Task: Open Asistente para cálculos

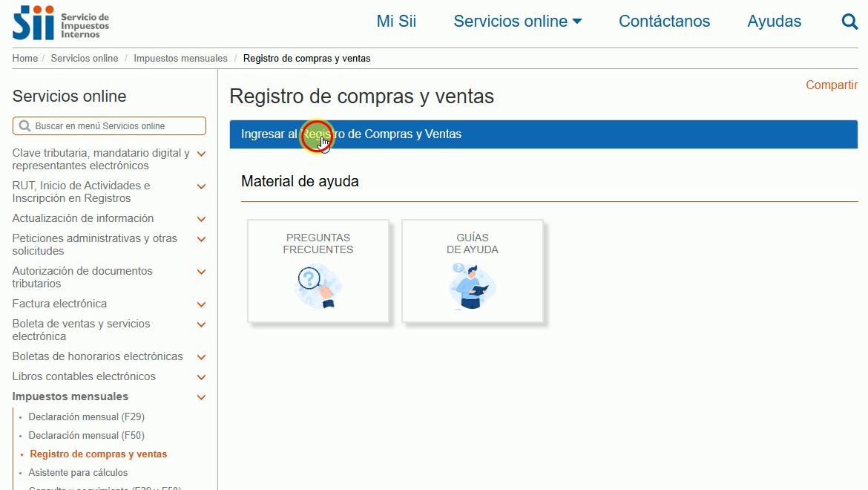Action: 78,472
